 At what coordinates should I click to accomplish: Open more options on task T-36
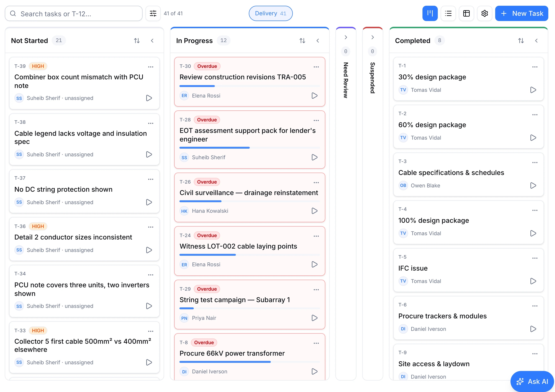[x=151, y=227]
